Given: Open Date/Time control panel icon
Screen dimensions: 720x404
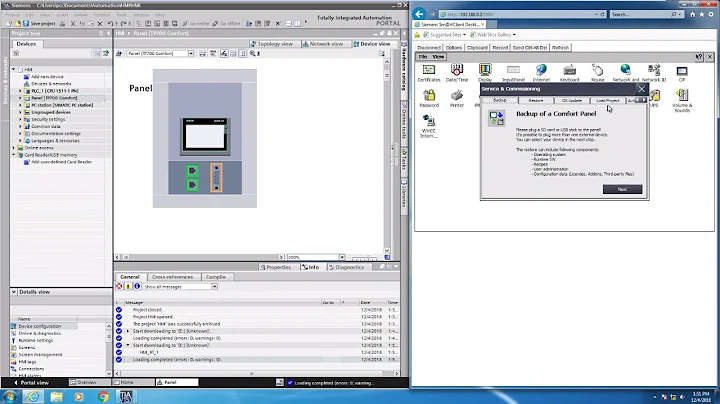Looking at the screenshot, I should click(457, 73).
